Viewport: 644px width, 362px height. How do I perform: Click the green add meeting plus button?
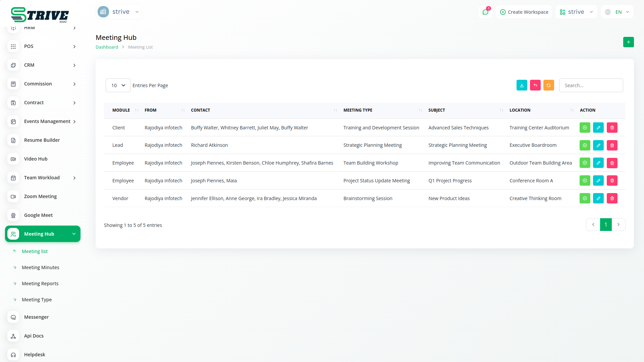(628, 42)
